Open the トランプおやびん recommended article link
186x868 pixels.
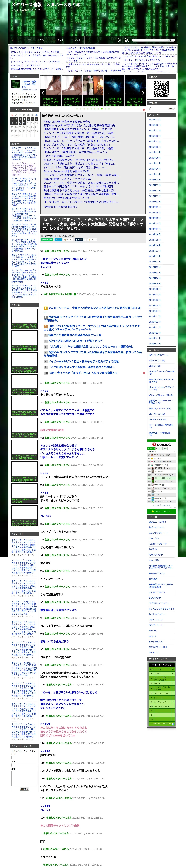coord(77,145)
